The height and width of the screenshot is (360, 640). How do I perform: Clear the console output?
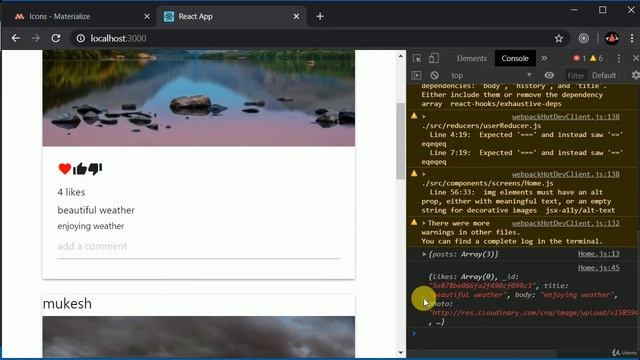(434, 76)
